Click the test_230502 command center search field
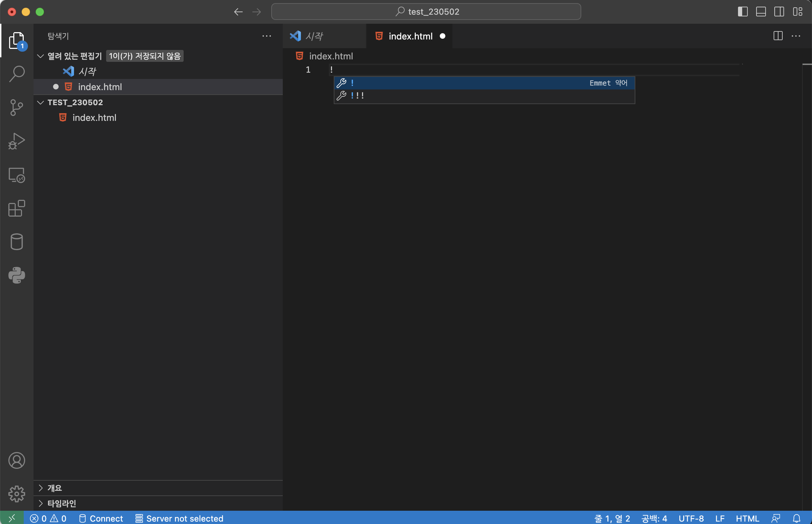The image size is (812, 524). click(426, 12)
